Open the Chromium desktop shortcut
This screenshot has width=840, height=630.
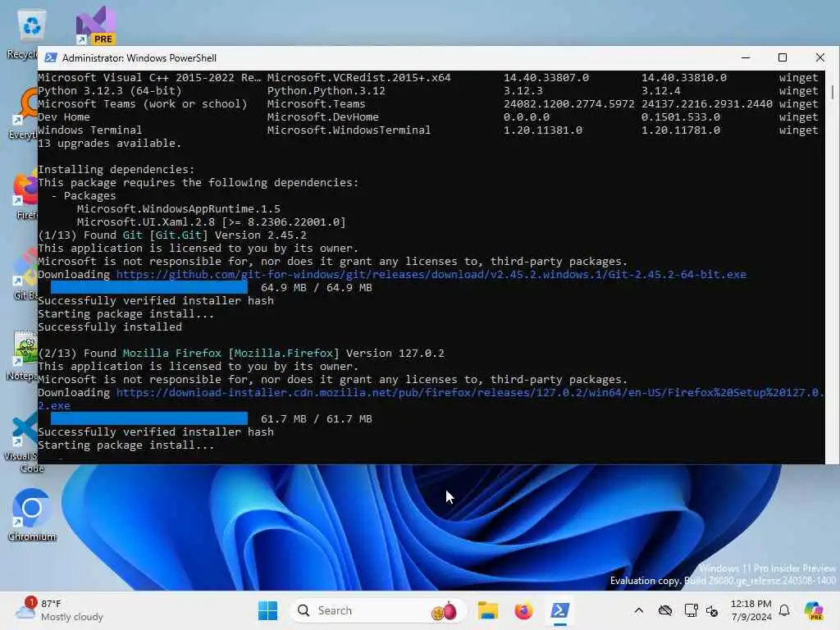coord(31,514)
